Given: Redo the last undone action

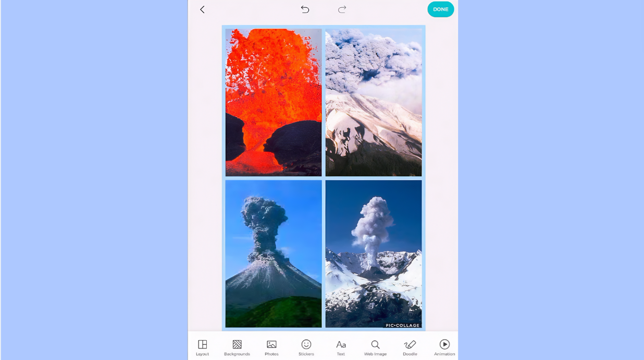Looking at the screenshot, I should pyautogui.click(x=342, y=9).
